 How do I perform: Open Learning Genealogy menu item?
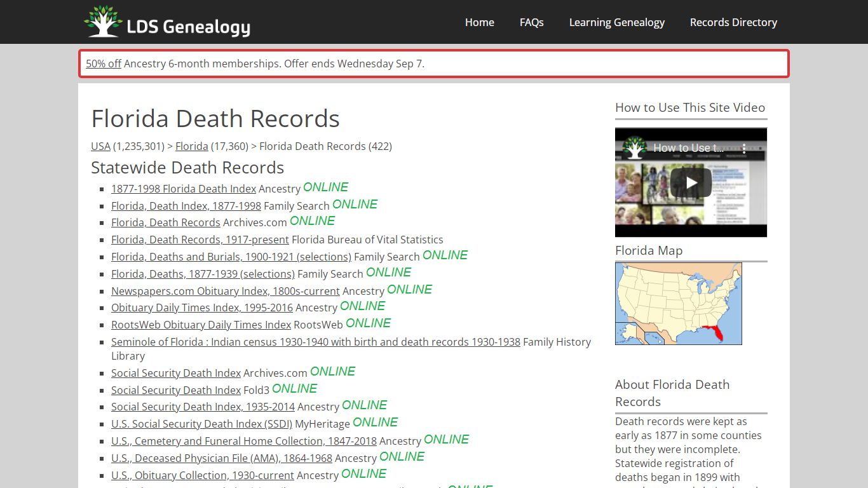click(x=617, y=22)
